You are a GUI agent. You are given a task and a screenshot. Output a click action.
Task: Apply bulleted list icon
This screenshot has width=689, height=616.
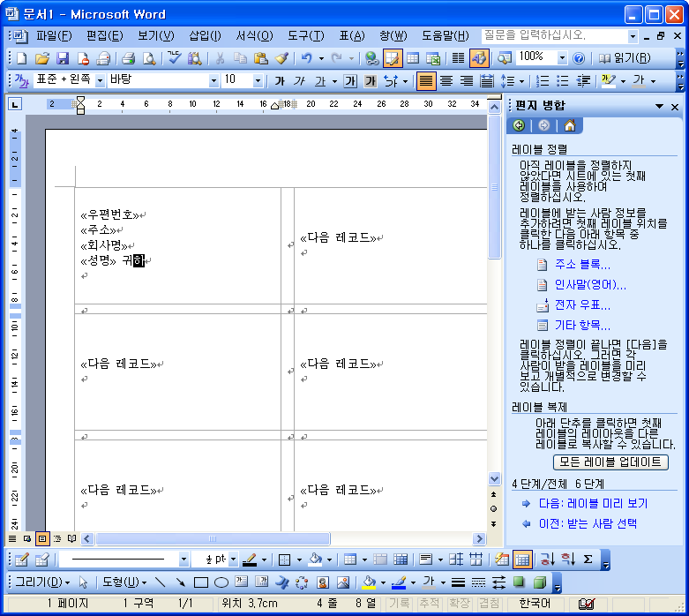tap(563, 81)
